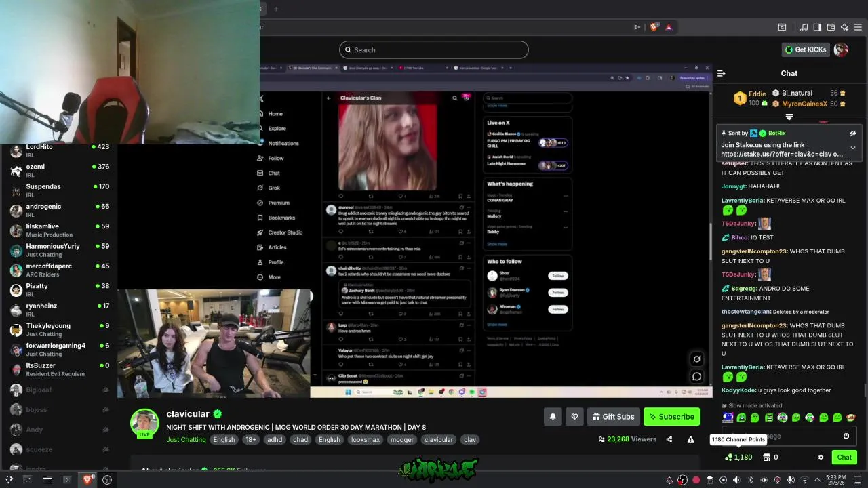Click the adhd tag
The width and height of the screenshot is (868, 488).
(275, 440)
